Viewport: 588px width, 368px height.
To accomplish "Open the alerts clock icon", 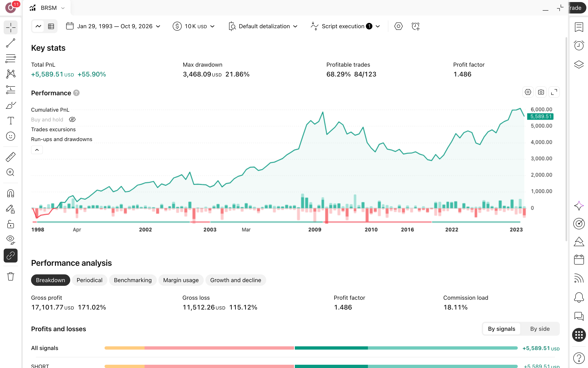I will click(579, 46).
